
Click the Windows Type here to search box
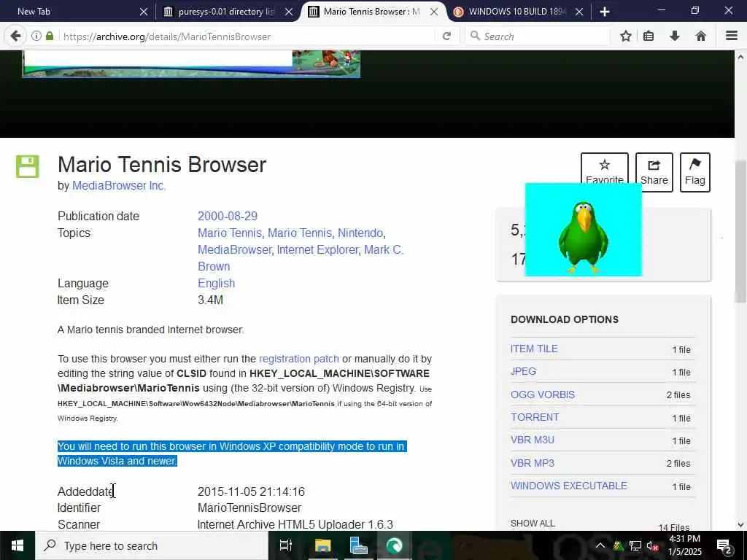pyautogui.click(x=152, y=545)
